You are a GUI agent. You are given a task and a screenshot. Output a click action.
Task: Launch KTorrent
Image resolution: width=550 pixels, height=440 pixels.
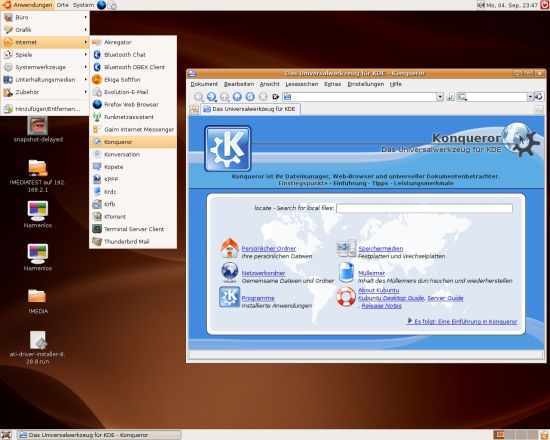click(x=133, y=217)
